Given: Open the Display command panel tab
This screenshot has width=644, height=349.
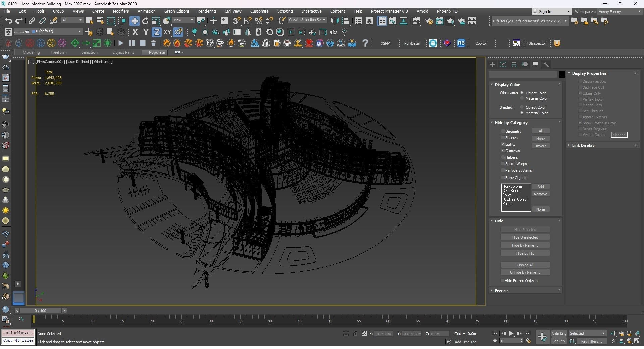Looking at the screenshot, I should click(535, 64).
